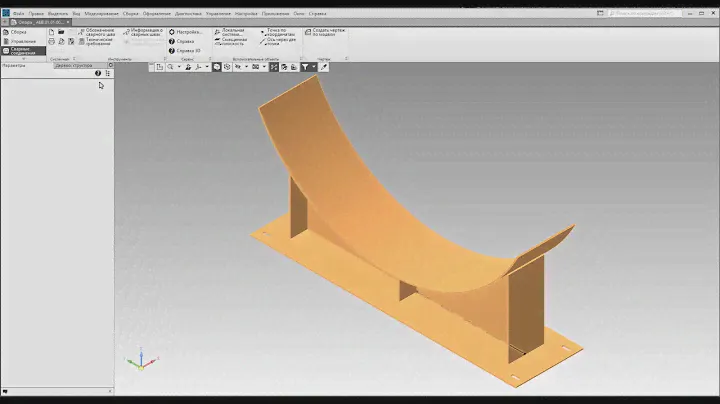
Task: Click the zoom magnifier icon in view toolbar
Action: tap(171, 67)
